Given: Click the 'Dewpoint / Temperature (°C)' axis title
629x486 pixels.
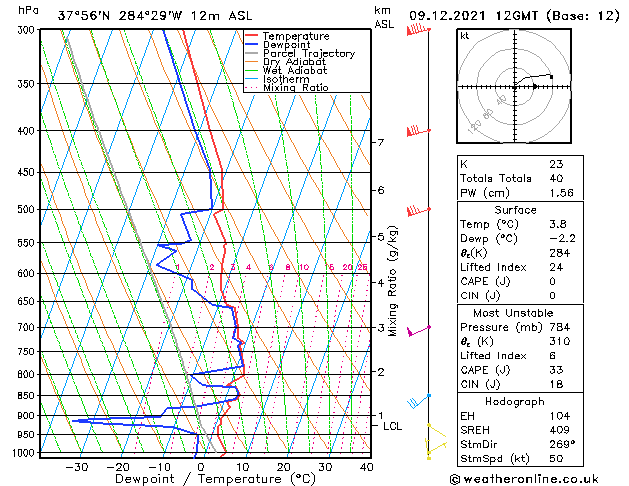Looking at the screenshot, I should [215, 479].
